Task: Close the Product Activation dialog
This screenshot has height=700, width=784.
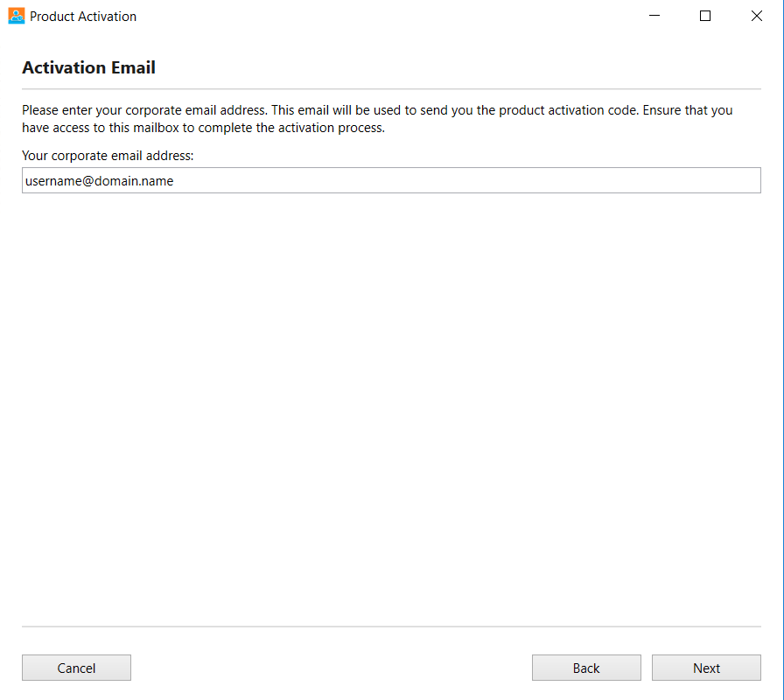Action: point(757,16)
